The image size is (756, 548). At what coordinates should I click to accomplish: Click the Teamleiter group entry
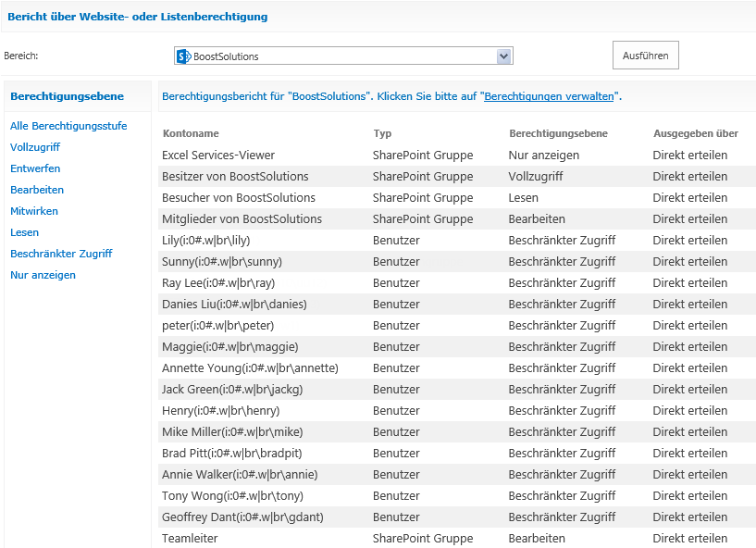coord(190,538)
